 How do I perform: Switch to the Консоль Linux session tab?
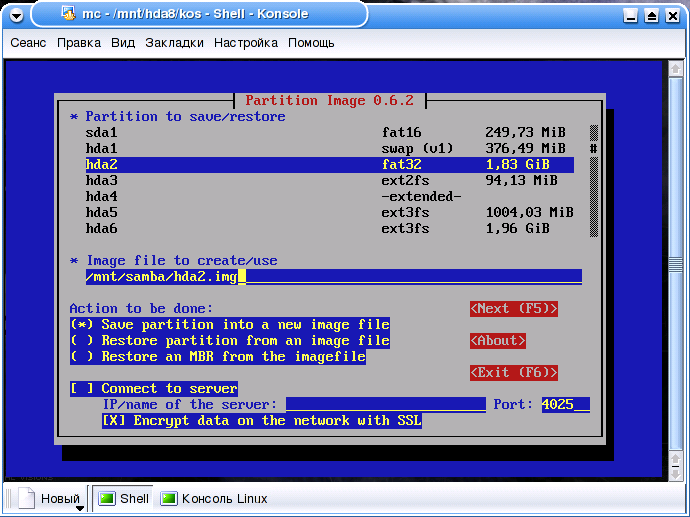click(x=214, y=499)
